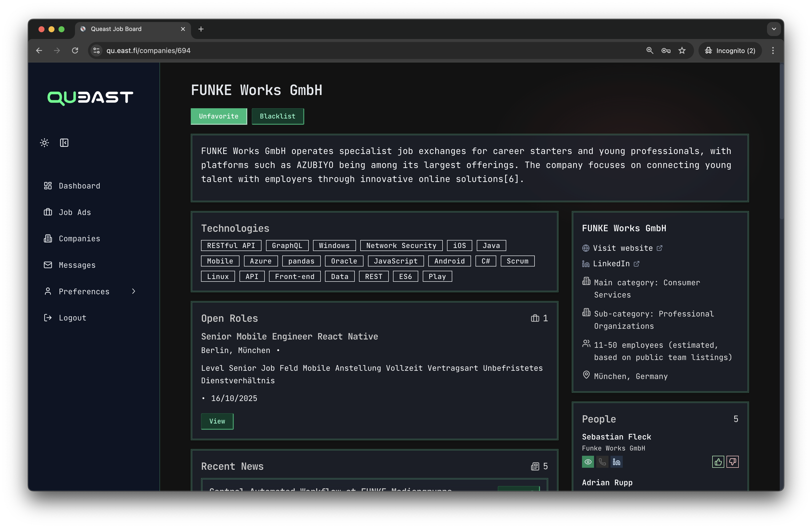This screenshot has height=528, width=812.
Task: Click the Logout icon
Action: click(48, 317)
